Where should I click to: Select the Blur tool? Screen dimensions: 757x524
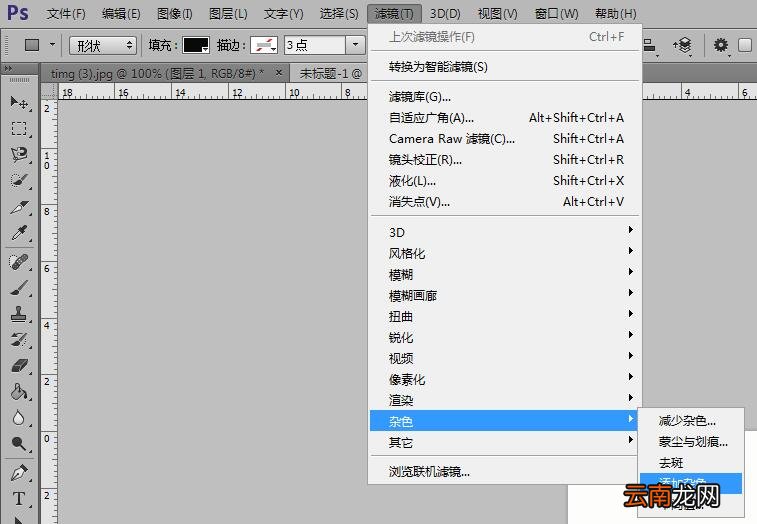(19, 418)
